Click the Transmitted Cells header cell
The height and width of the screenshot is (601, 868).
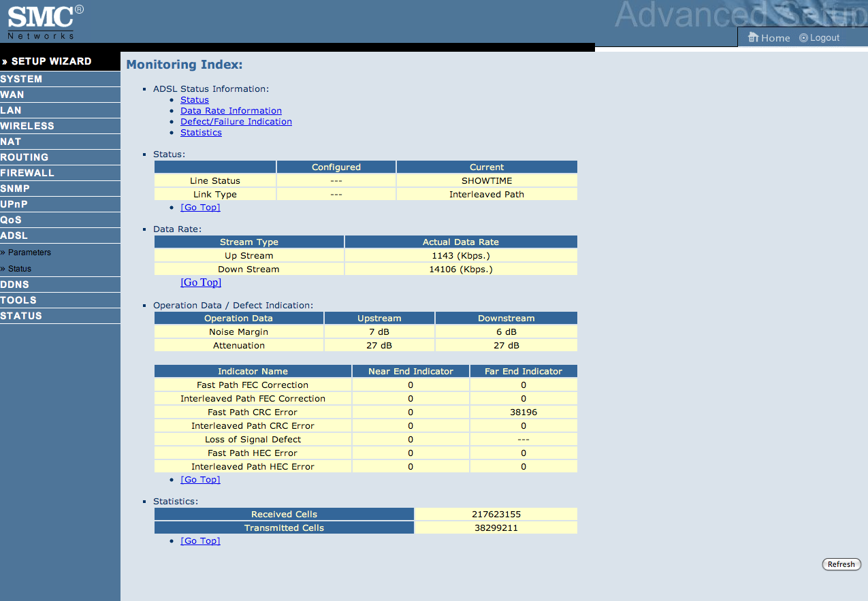(x=284, y=528)
